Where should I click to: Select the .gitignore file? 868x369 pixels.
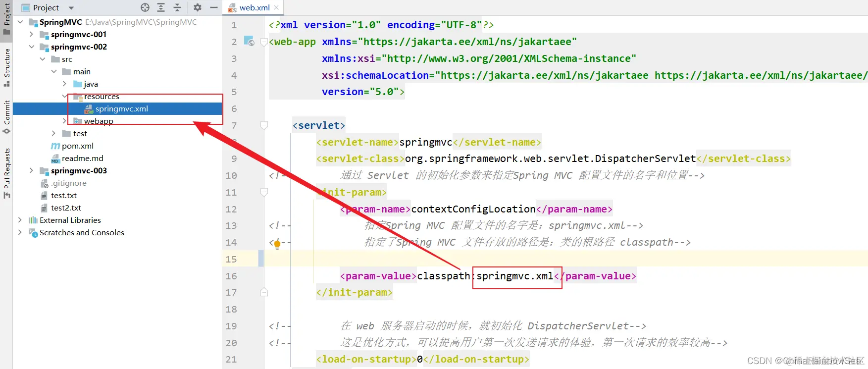tap(69, 183)
